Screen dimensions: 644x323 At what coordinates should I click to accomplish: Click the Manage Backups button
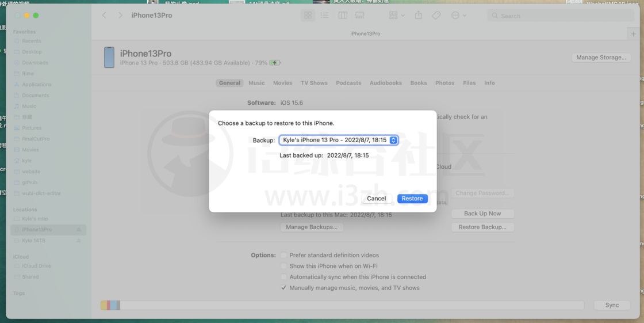(x=312, y=227)
